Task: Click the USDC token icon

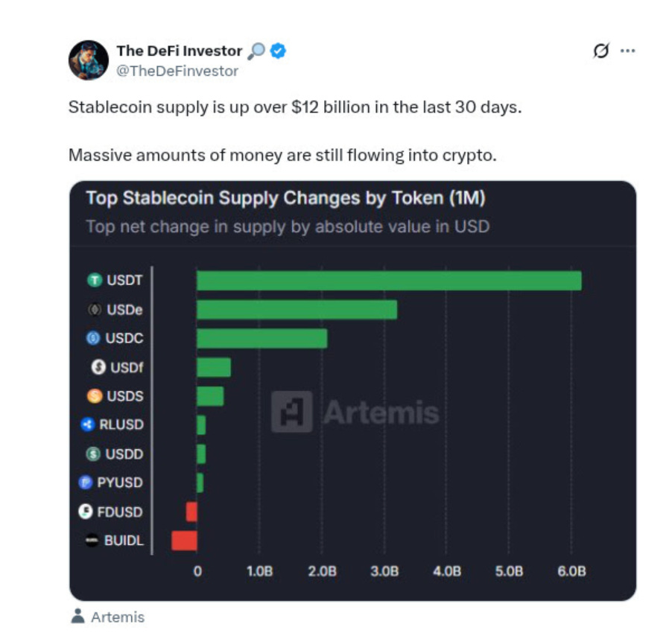Action: tap(93, 338)
